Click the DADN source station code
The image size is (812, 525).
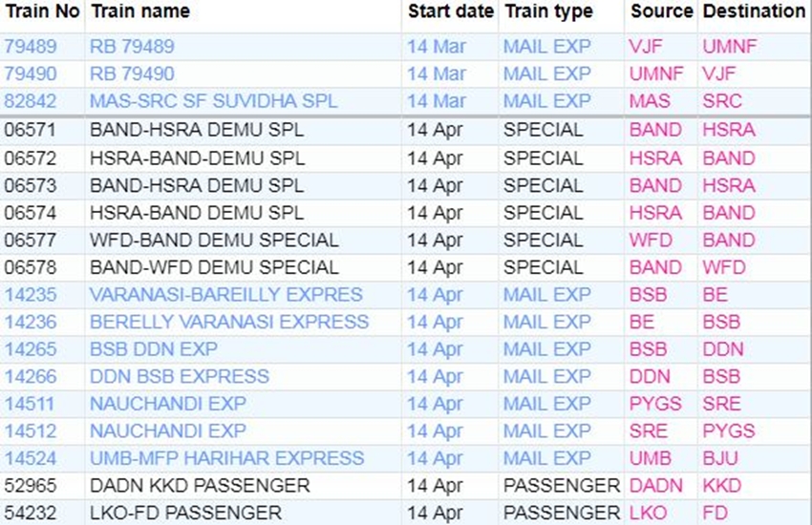point(654,486)
